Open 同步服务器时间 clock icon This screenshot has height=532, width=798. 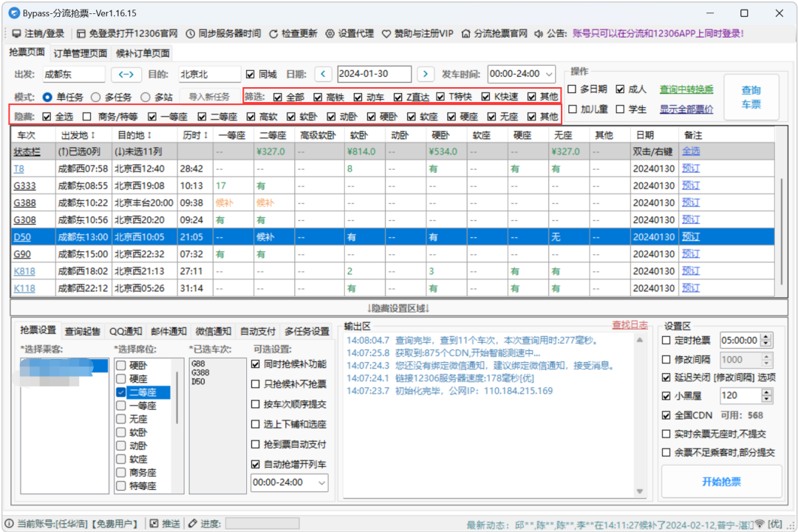191,33
